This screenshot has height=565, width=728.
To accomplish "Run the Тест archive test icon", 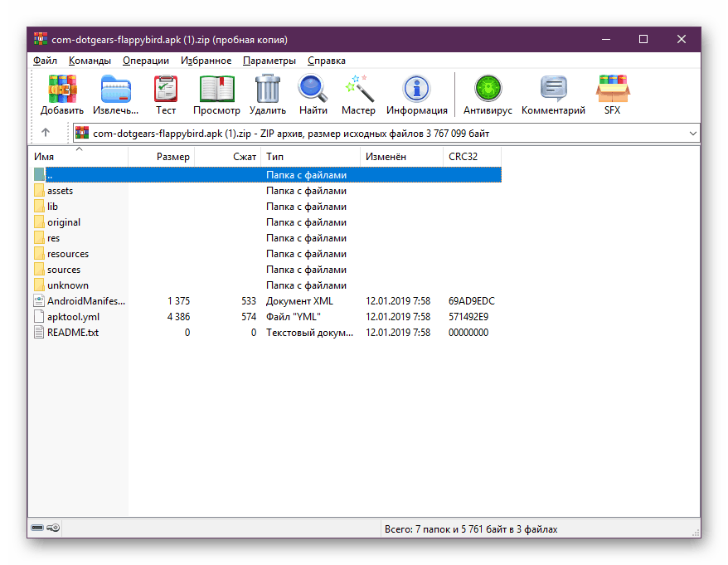I will point(166,88).
